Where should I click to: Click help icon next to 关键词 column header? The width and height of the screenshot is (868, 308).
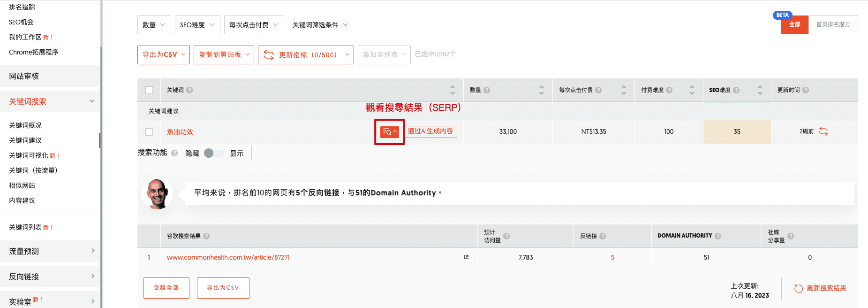[x=189, y=90]
